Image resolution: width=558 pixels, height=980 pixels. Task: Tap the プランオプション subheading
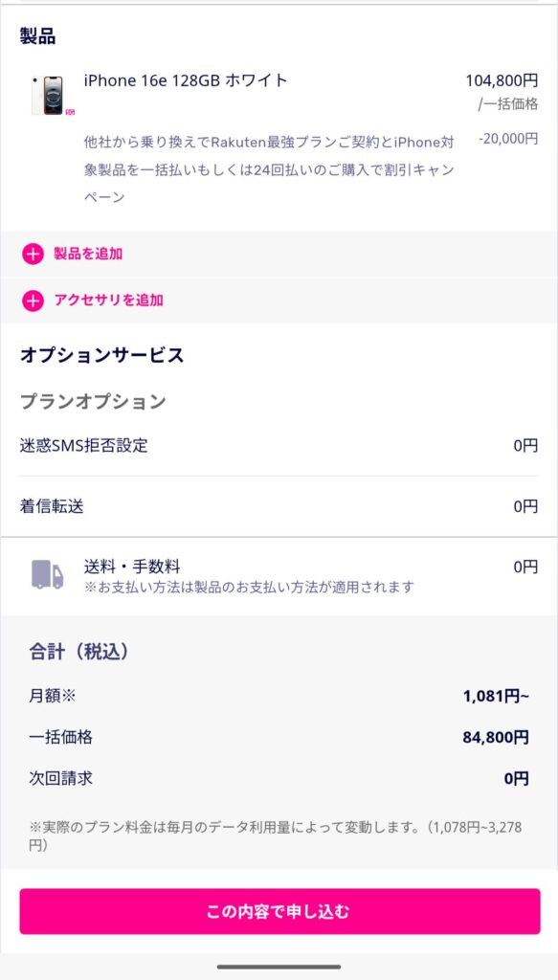(x=93, y=401)
